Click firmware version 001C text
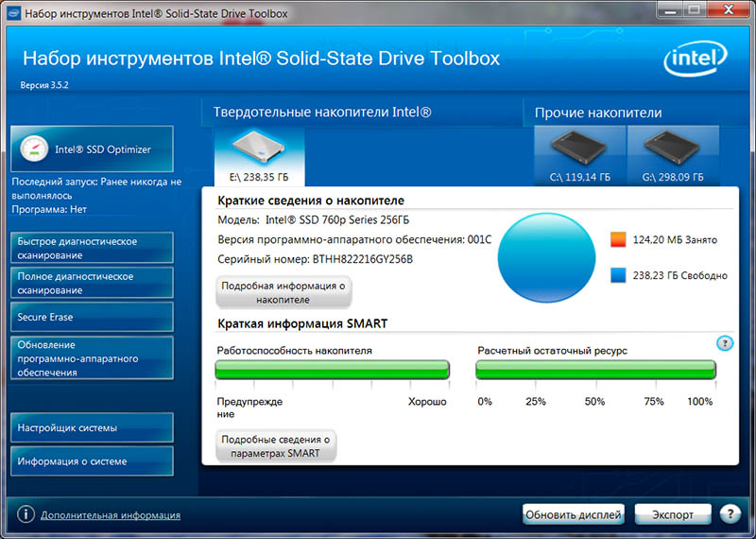This screenshot has height=539, width=756. [479, 240]
